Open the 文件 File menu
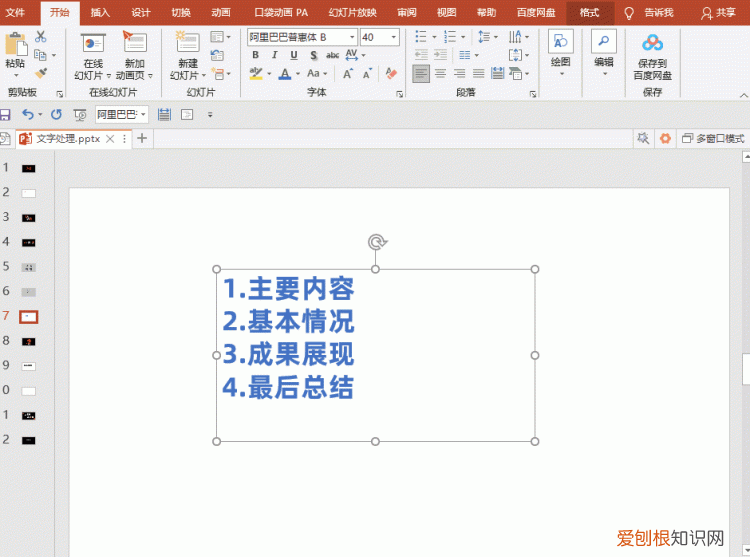This screenshot has width=750, height=557. point(15,12)
